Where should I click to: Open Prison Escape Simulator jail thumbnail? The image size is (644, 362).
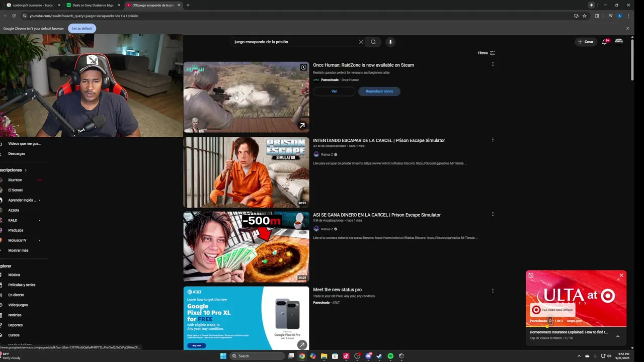tap(246, 172)
